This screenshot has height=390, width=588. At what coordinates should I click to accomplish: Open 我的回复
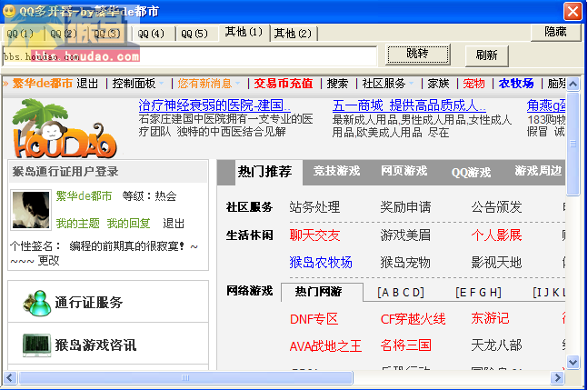pyautogui.click(x=129, y=223)
